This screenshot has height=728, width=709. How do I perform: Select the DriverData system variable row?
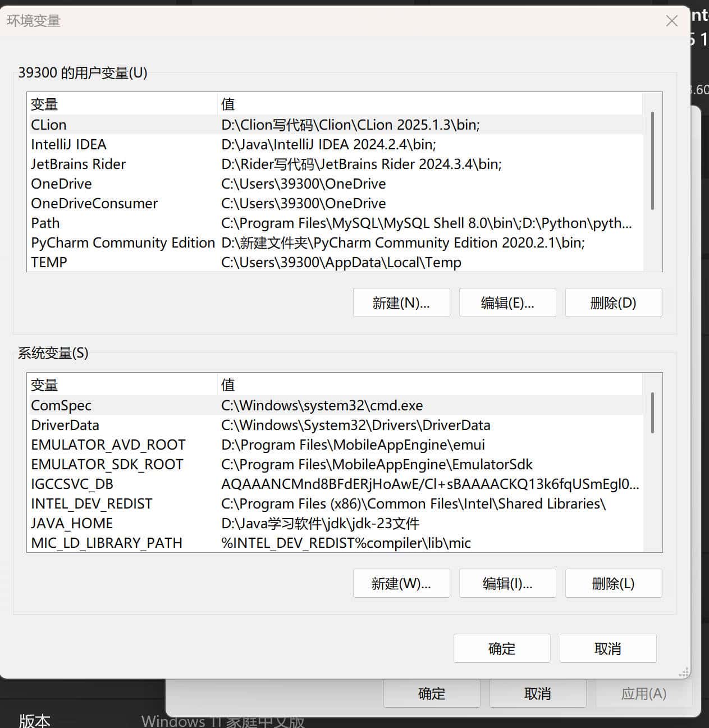click(335, 425)
